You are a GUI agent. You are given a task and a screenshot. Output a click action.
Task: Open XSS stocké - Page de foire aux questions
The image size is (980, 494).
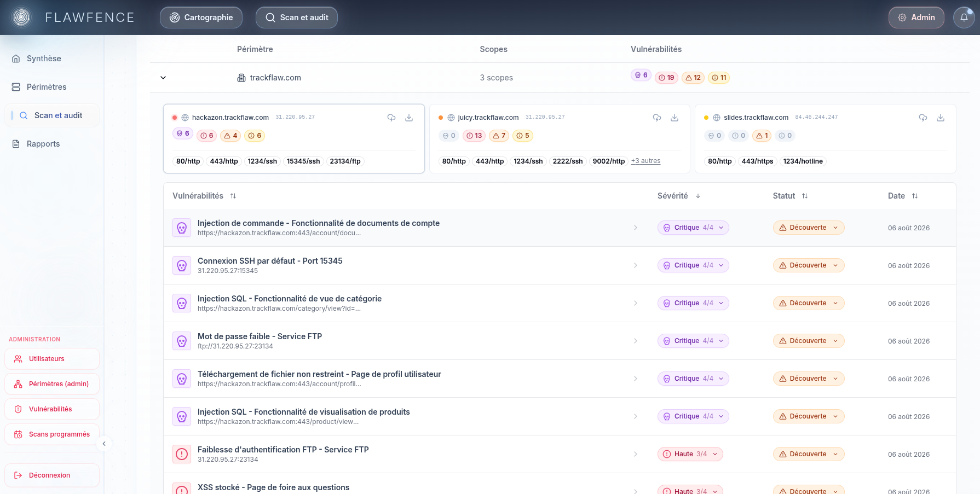click(x=273, y=487)
